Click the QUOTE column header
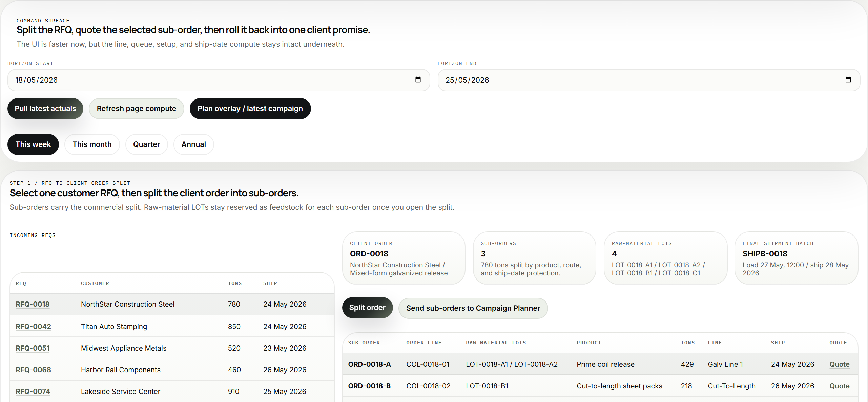 tap(838, 343)
